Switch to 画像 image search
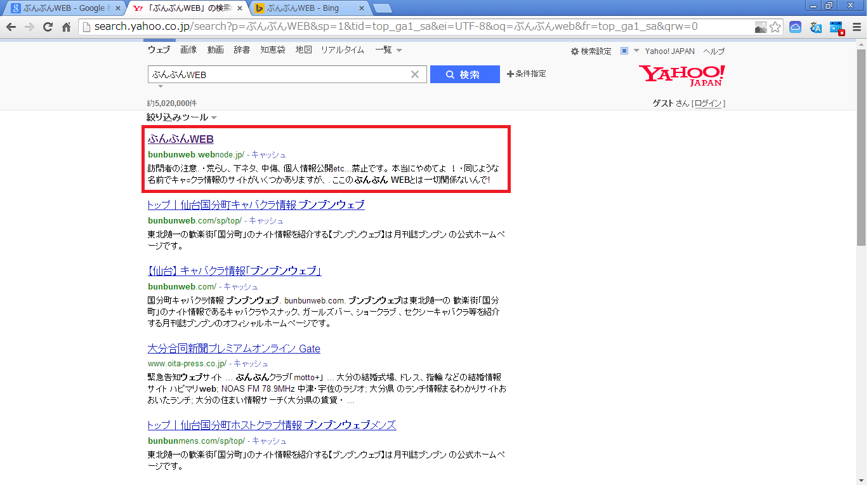 pos(188,50)
